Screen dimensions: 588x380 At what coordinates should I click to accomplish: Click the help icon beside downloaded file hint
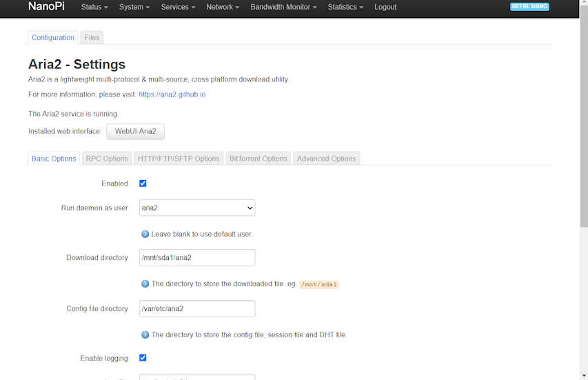click(145, 284)
